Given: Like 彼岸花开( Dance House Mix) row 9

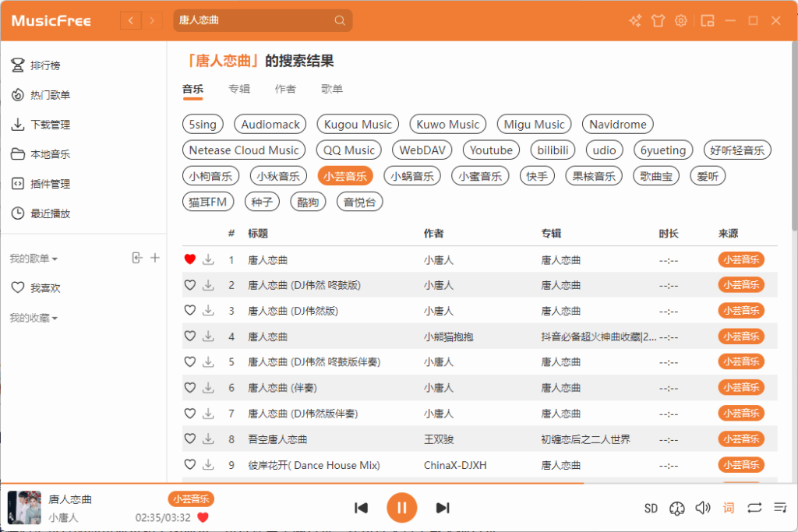Looking at the screenshot, I should click(190, 464).
